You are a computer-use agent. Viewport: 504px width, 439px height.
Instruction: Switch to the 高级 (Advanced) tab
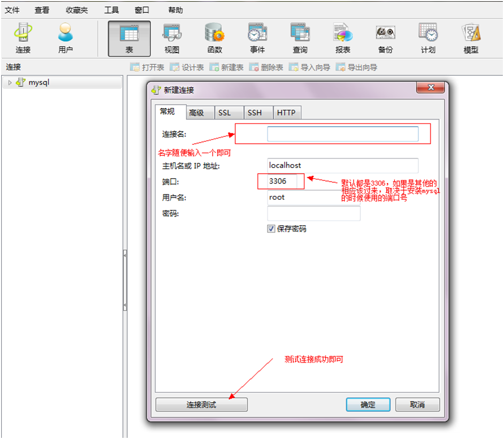pyautogui.click(x=196, y=113)
